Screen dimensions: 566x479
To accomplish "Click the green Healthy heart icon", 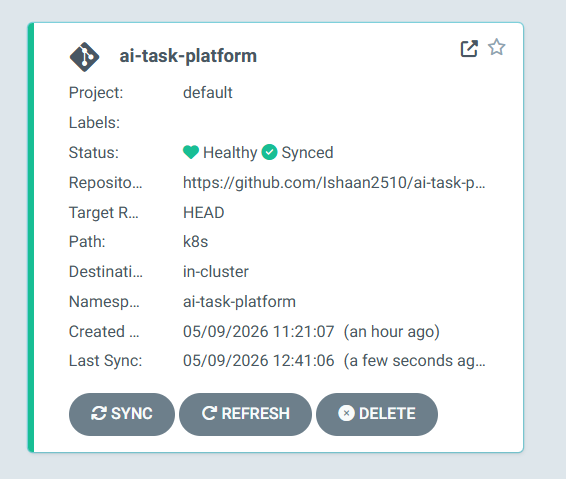I will (x=191, y=152).
